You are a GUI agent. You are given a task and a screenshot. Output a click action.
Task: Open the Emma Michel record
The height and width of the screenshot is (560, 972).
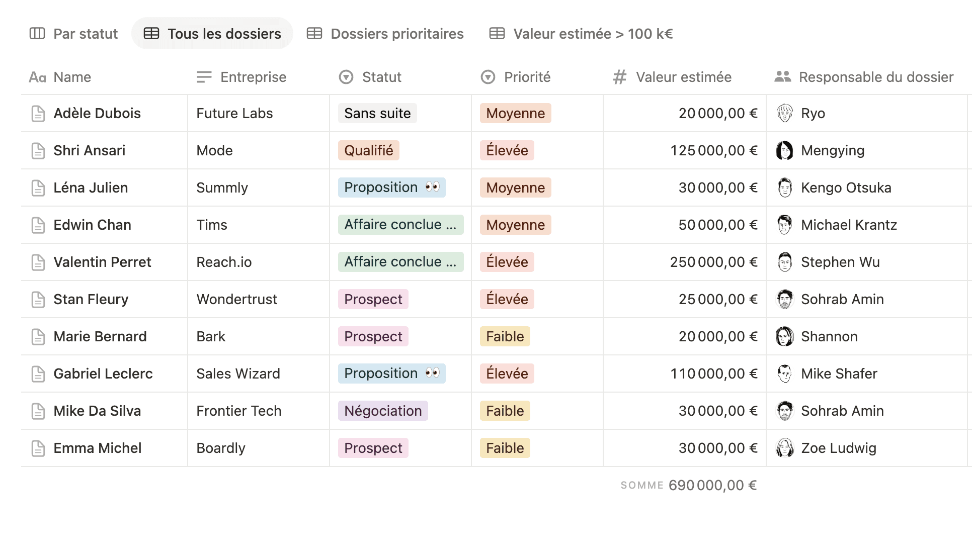pyautogui.click(x=98, y=448)
